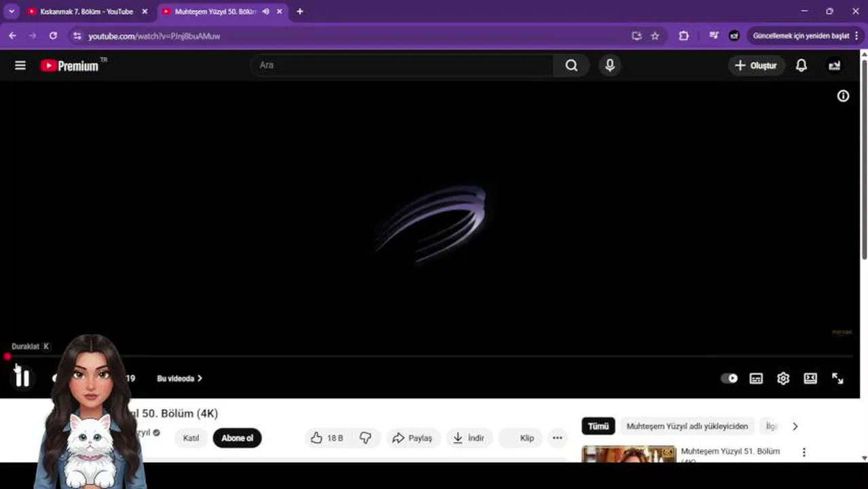The width and height of the screenshot is (868, 489).
Task: Open more actions three-dot menu
Action: tap(557, 438)
